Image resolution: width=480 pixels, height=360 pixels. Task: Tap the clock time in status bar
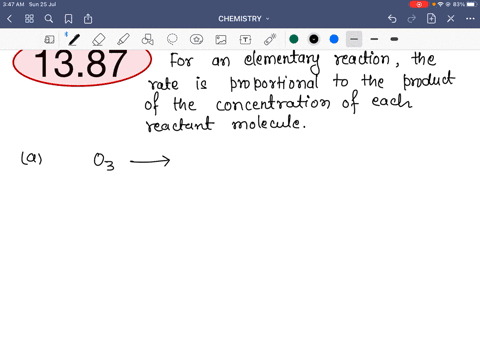tap(13, 4)
